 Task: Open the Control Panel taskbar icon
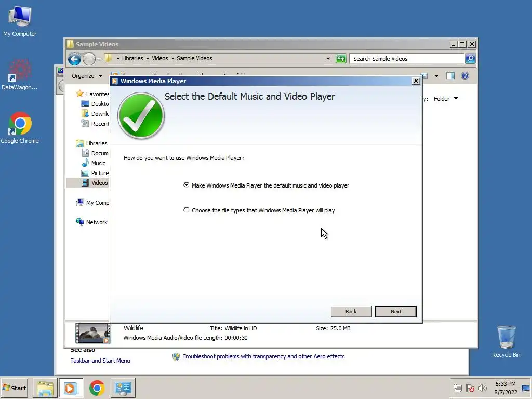coord(123,388)
